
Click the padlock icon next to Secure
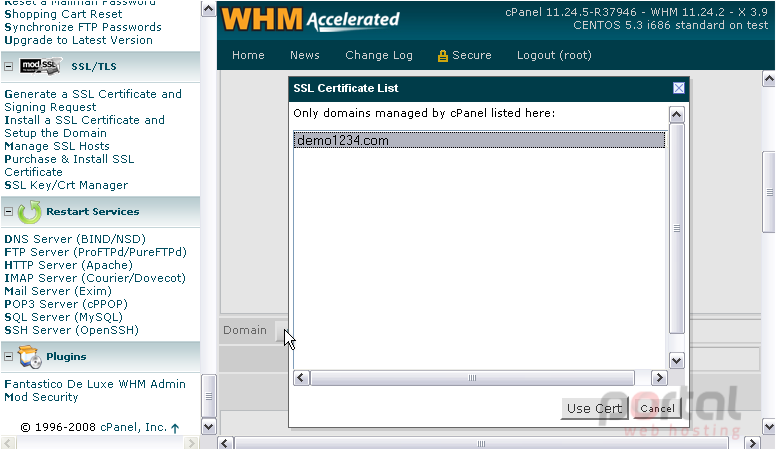[x=442, y=55]
